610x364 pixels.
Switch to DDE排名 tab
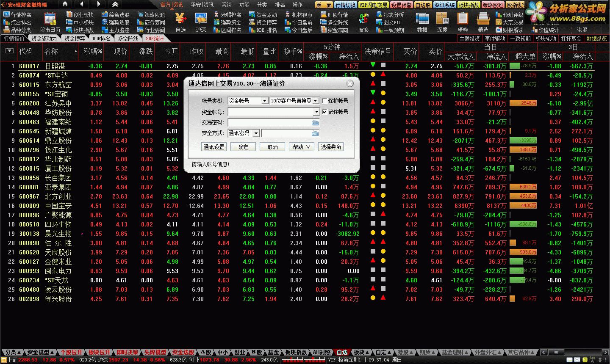[x=101, y=39]
